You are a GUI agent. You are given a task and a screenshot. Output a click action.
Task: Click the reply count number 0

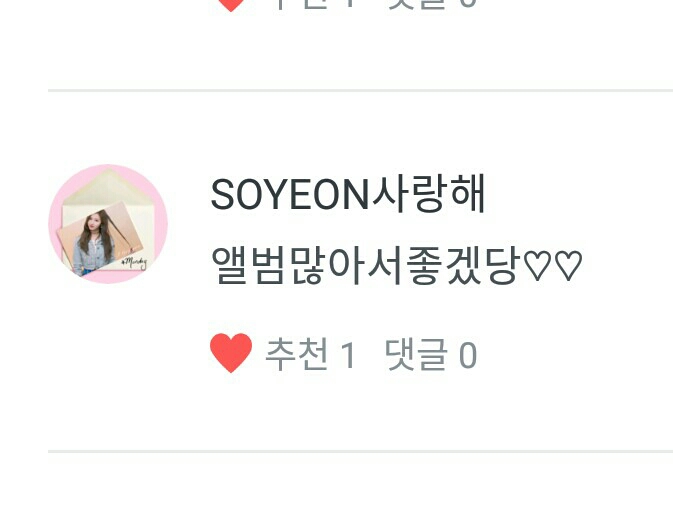[468, 355]
